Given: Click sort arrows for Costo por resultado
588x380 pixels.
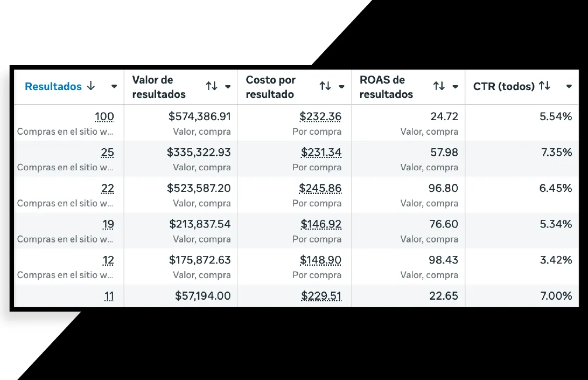Looking at the screenshot, I should [325, 86].
